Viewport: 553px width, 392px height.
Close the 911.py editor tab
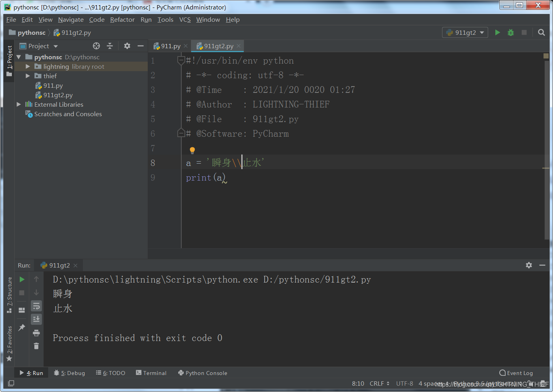(x=186, y=46)
